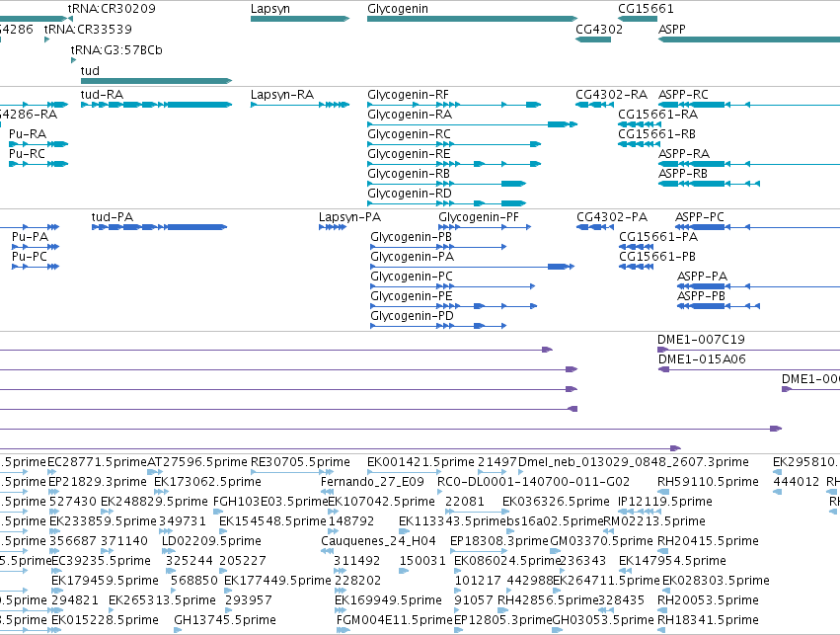This screenshot has width=840, height=635.
Task: Click the ASPP-PA protein label
Action: coord(703,277)
